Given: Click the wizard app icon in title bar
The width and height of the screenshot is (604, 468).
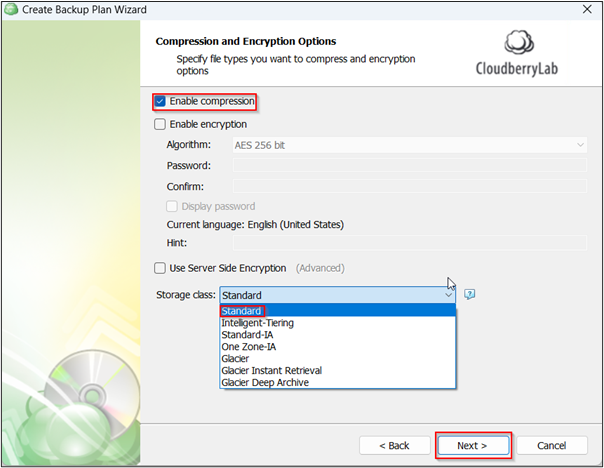Looking at the screenshot, I should [10, 10].
